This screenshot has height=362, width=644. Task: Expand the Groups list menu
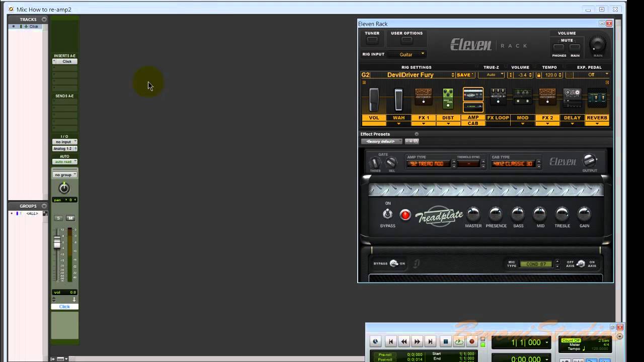coord(44,206)
